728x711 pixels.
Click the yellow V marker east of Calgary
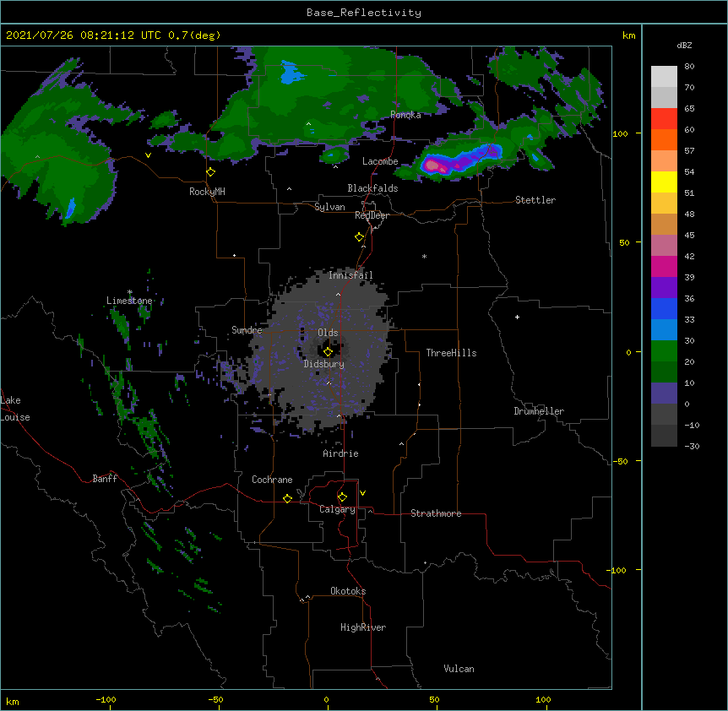(x=362, y=493)
